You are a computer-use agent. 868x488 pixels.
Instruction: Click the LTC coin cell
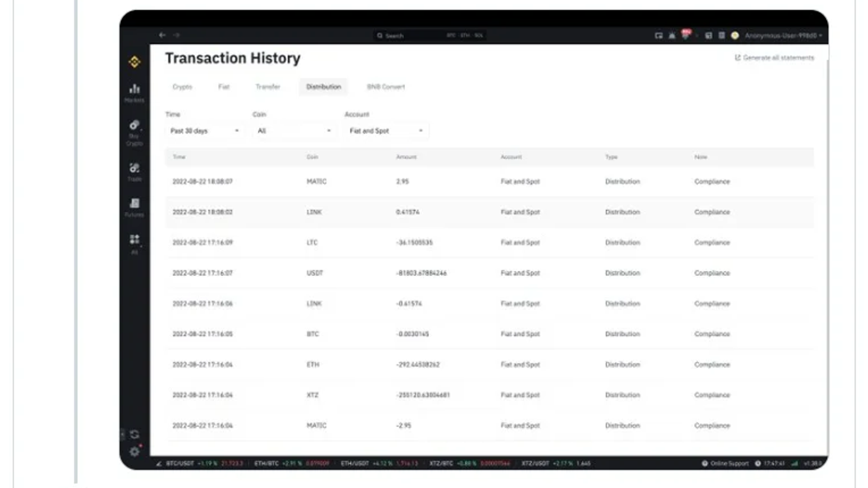point(312,243)
